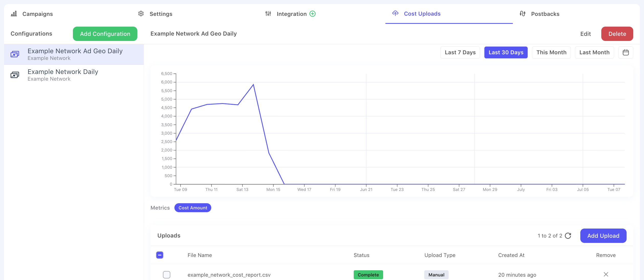Click the '20 minutes ago' timestamp
Screen dimensions: 644x280
(517, 275)
